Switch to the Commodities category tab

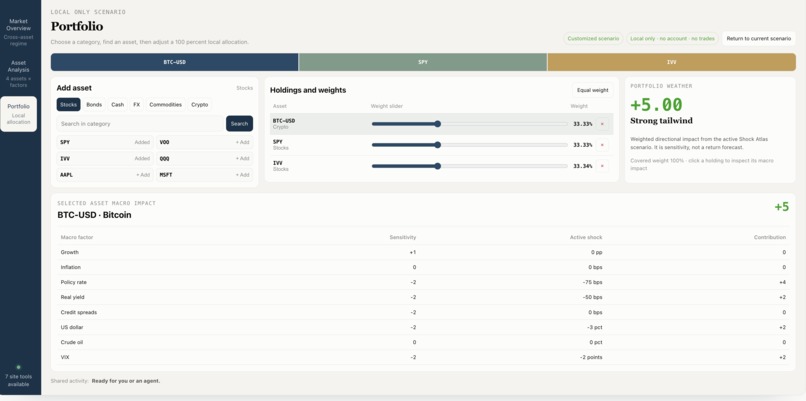pyautogui.click(x=166, y=104)
